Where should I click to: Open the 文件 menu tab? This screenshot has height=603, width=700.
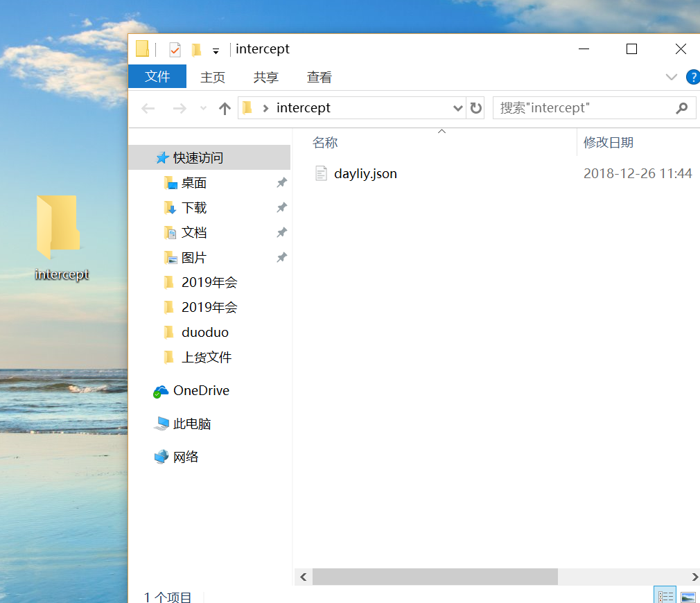pyautogui.click(x=157, y=76)
